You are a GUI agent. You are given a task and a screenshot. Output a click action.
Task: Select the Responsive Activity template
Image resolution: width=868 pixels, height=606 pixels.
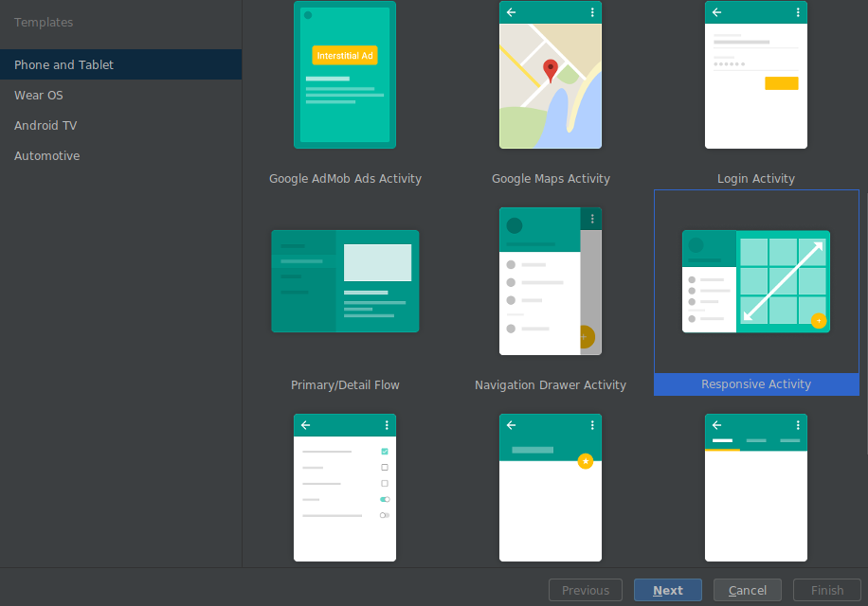pyautogui.click(x=755, y=281)
